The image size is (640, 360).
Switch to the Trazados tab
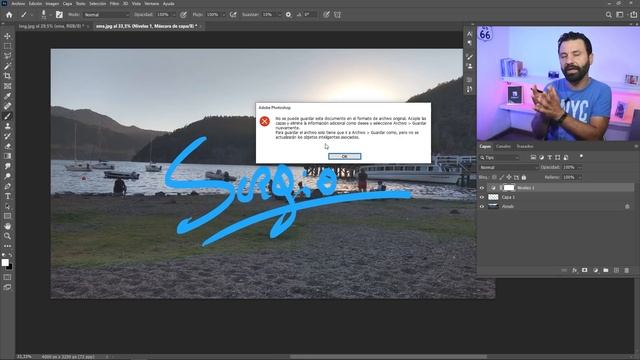click(525, 146)
